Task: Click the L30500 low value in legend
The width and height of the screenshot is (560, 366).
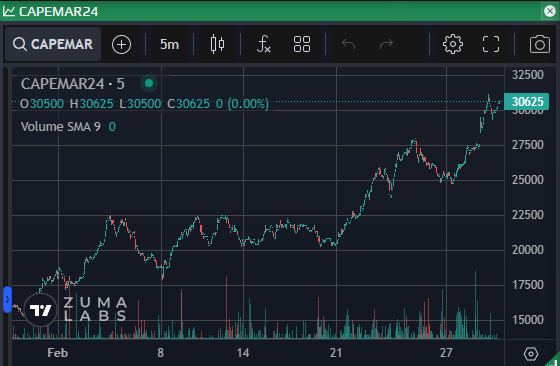Action: [x=140, y=104]
